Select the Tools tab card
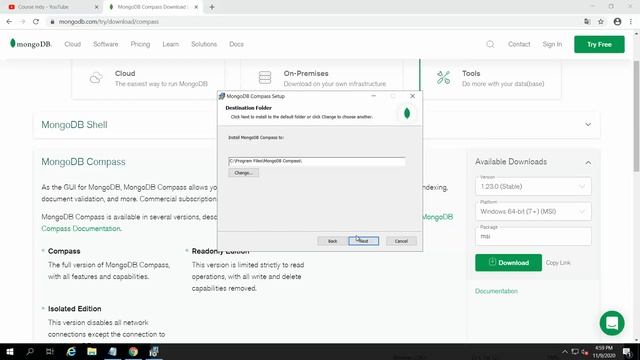Image resolution: width=640 pixels, height=360 pixels. click(x=490, y=78)
